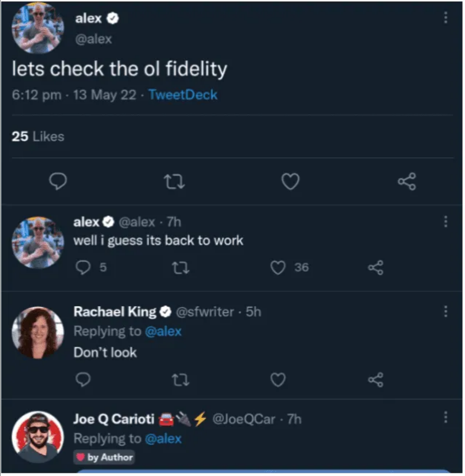Open Rachael King's profile picture

click(38, 332)
